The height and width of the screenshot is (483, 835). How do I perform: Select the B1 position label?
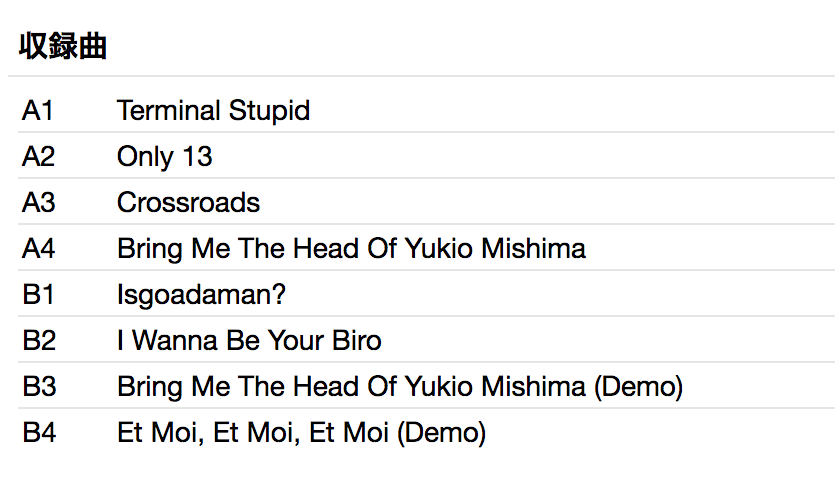38,294
